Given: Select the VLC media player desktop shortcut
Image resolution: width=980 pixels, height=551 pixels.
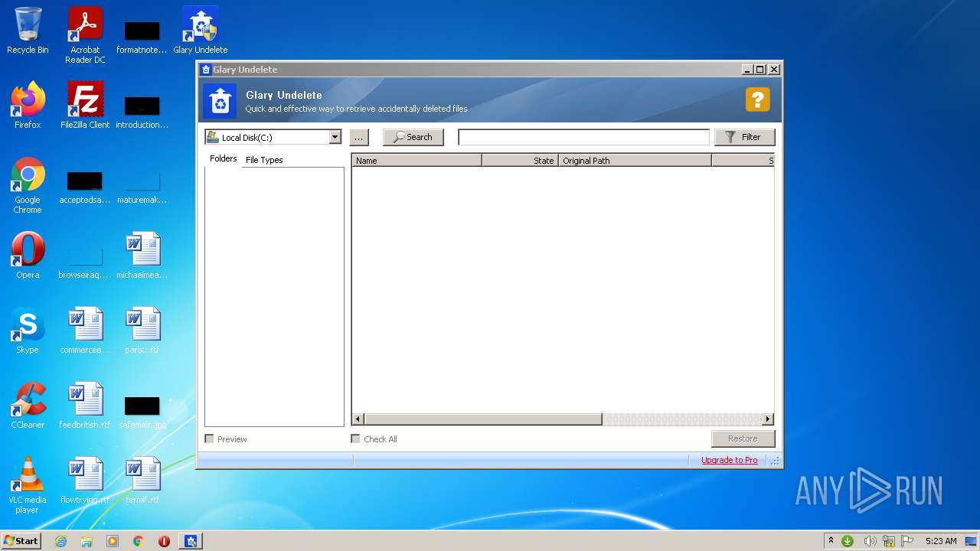Looking at the screenshot, I should tap(28, 485).
